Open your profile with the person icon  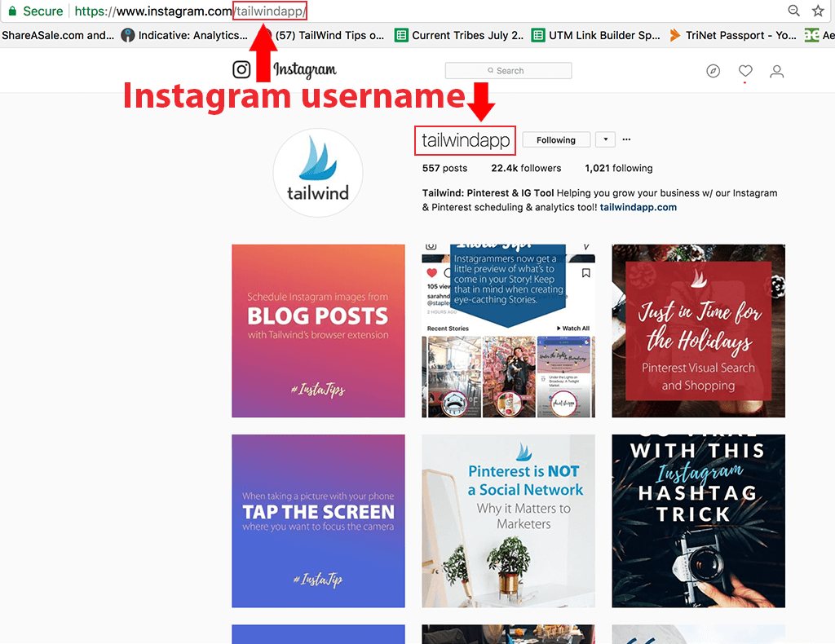(x=776, y=71)
